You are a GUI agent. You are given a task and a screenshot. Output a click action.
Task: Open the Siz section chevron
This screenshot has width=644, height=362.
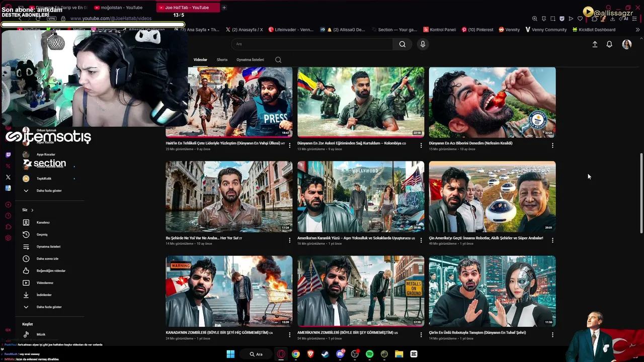(x=32, y=210)
